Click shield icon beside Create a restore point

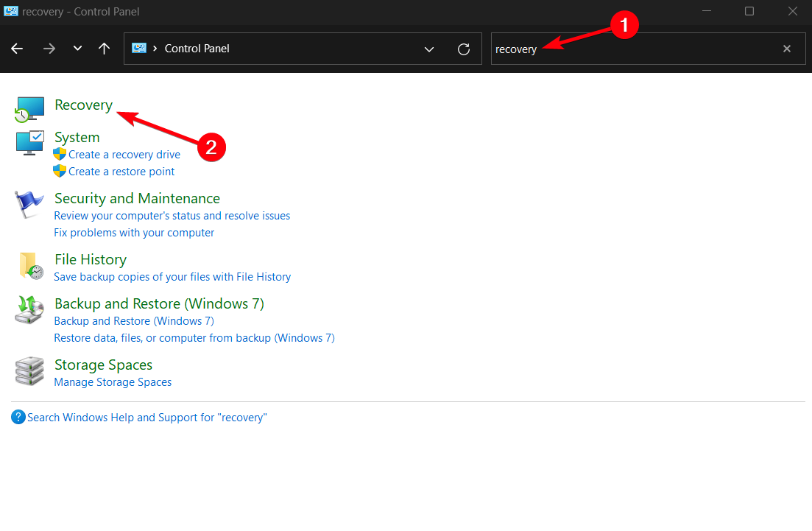pos(60,171)
